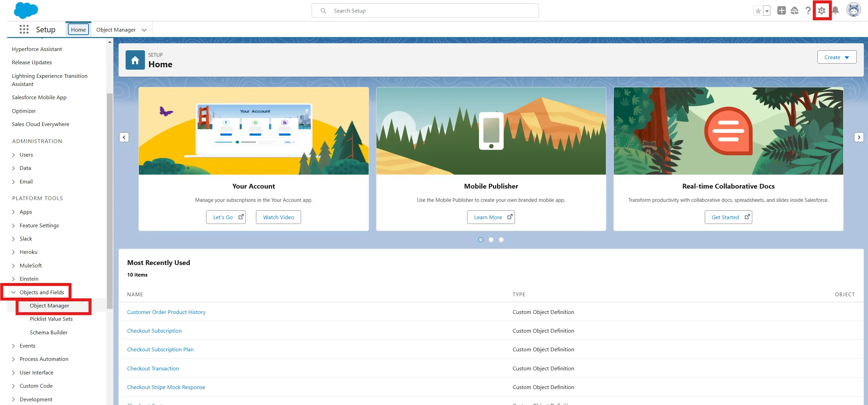
Task: Click the Setup gear icon
Action: pyautogui.click(x=821, y=11)
